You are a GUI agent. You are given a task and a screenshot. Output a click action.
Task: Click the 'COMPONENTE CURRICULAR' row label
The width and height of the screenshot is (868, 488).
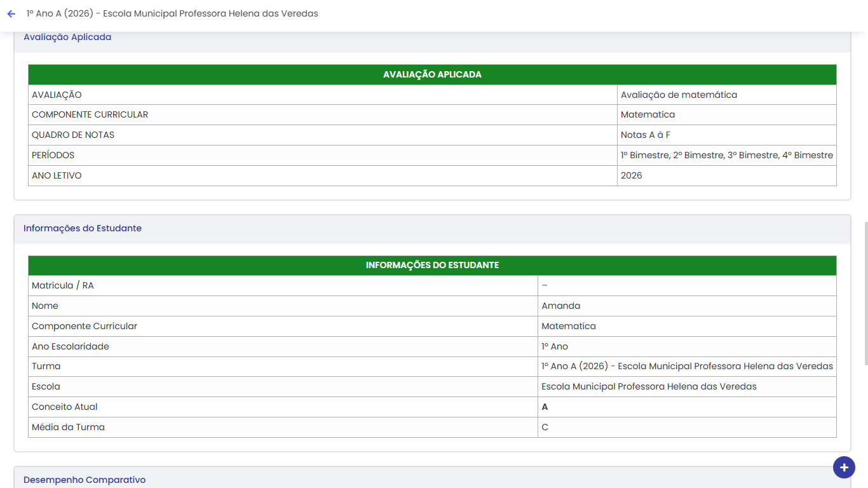coord(90,115)
